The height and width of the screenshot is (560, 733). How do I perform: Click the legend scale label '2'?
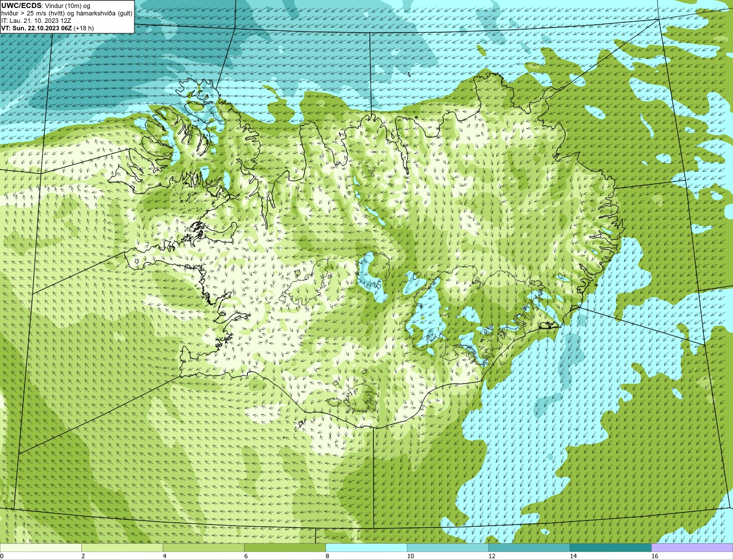coord(83,556)
